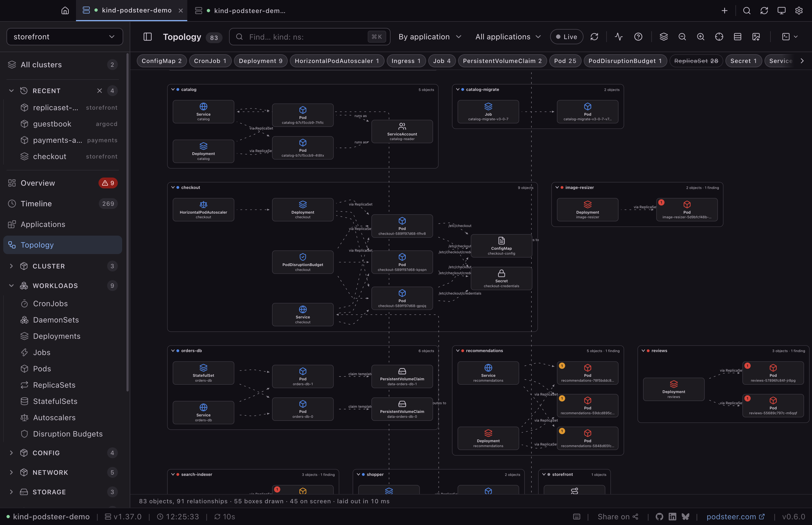The height and width of the screenshot is (525, 812).
Task: Open the help question mark icon
Action: click(638, 36)
